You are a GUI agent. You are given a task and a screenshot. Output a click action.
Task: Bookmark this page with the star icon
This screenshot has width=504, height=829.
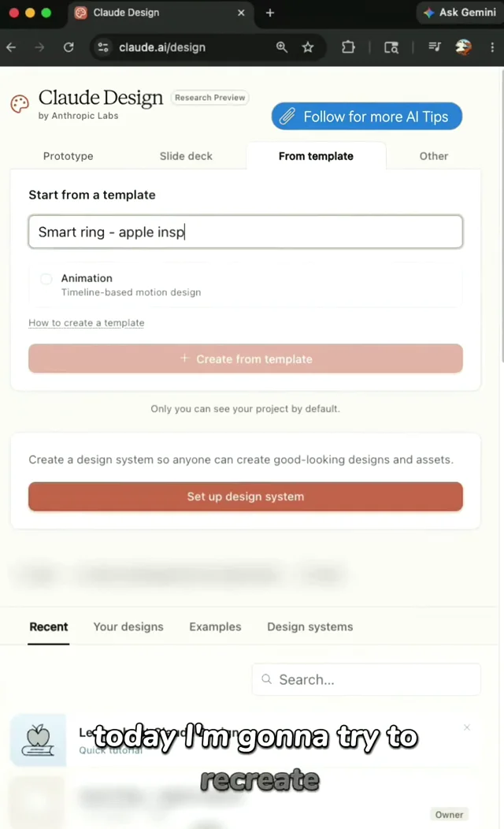pos(308,47)
